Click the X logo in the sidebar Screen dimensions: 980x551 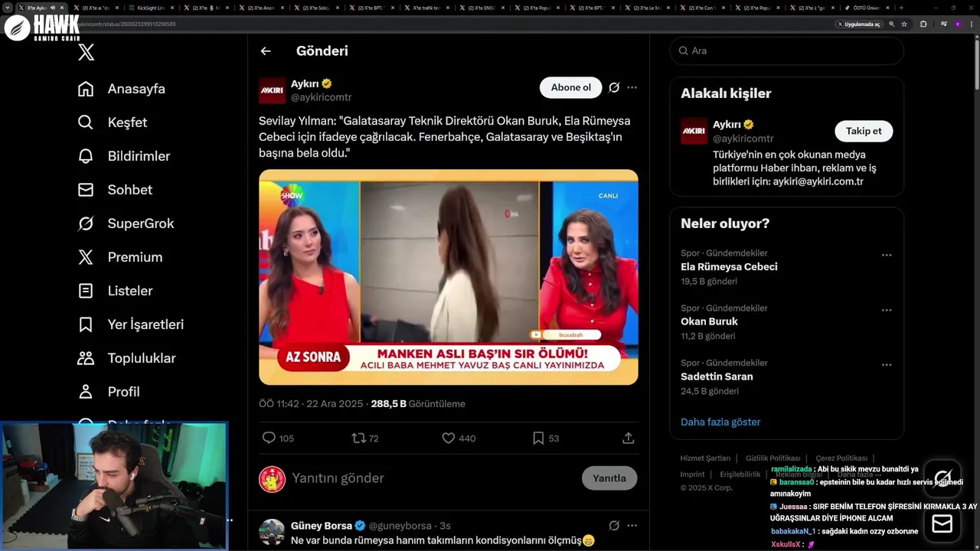tap(87, 52)
